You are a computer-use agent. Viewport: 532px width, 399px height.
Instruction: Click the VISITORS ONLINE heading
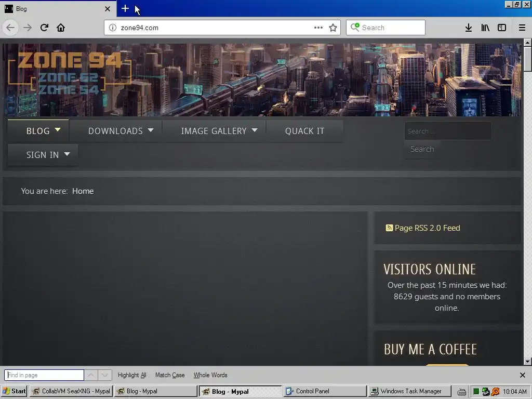point(430,270)
